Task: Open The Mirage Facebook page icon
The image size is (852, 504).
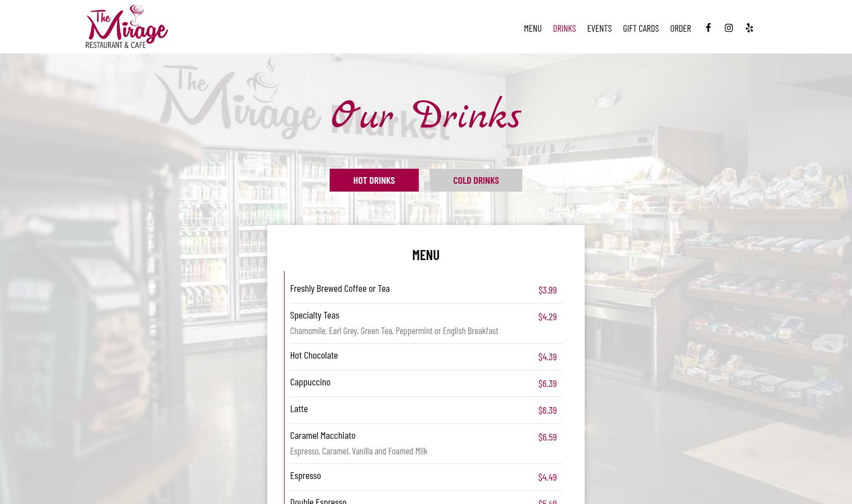Action: [x=708, y=27]
